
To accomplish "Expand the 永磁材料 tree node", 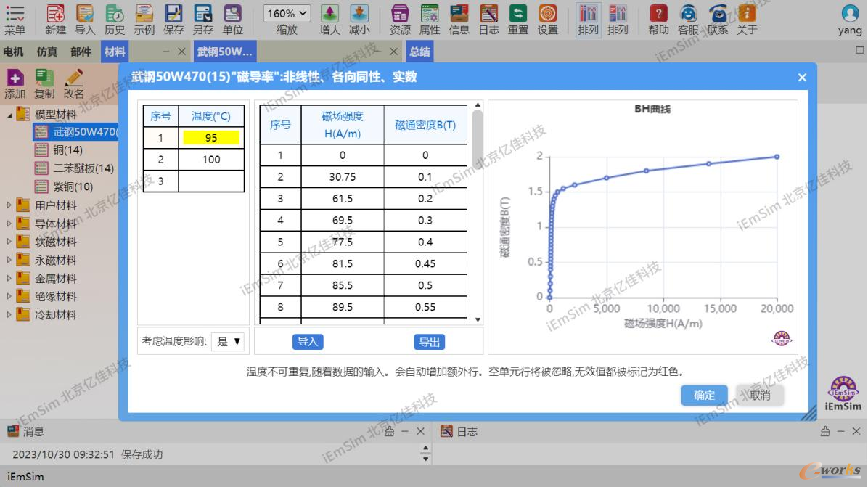I will click(9, 260).
